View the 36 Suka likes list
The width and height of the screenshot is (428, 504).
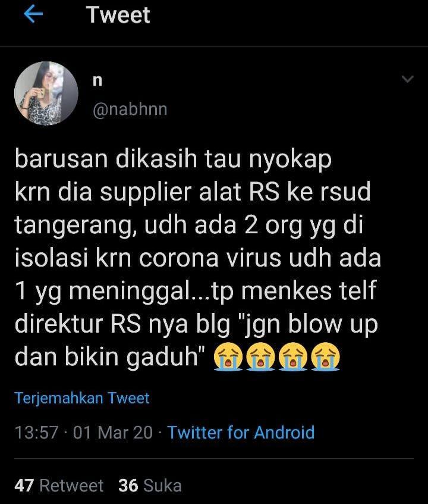(x=150, y=486)
